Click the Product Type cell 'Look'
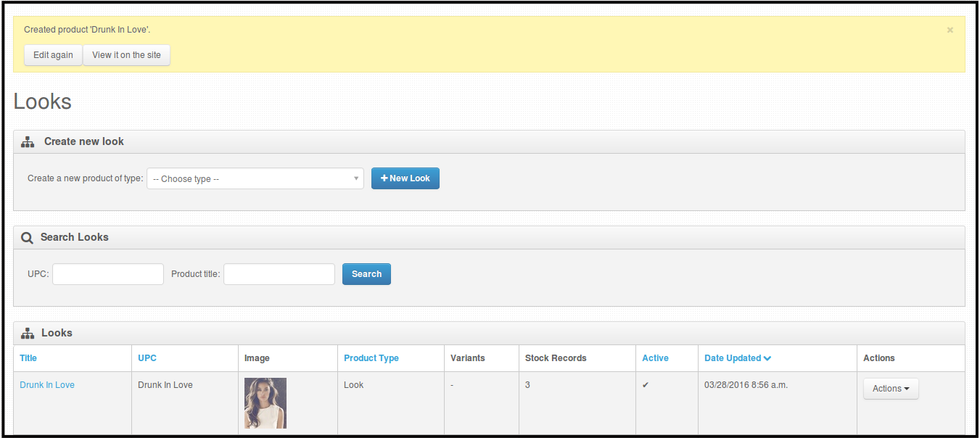Image resolution: width=980 pixels, height=438 pixels. coord(354,385)
